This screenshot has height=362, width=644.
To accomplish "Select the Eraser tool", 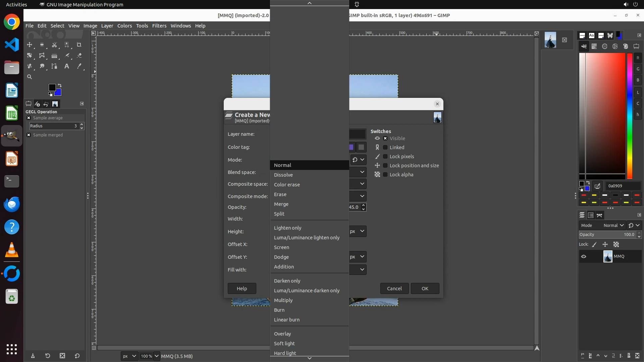I will pos(79,56).
